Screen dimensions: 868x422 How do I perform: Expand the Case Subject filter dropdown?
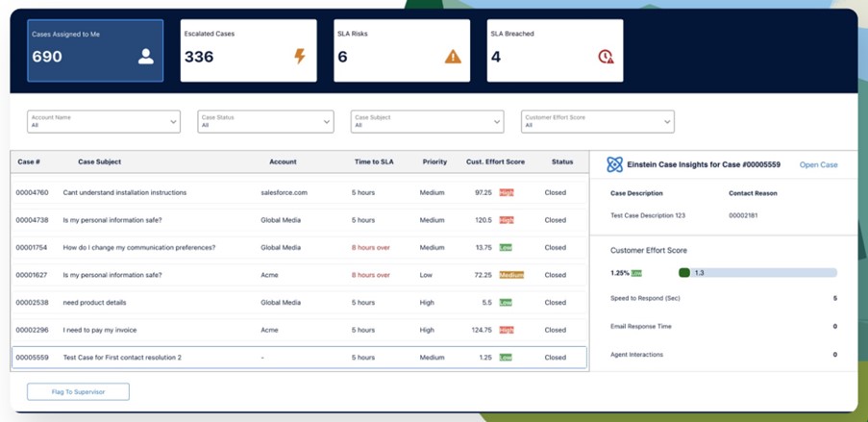(x=427, y=121)
